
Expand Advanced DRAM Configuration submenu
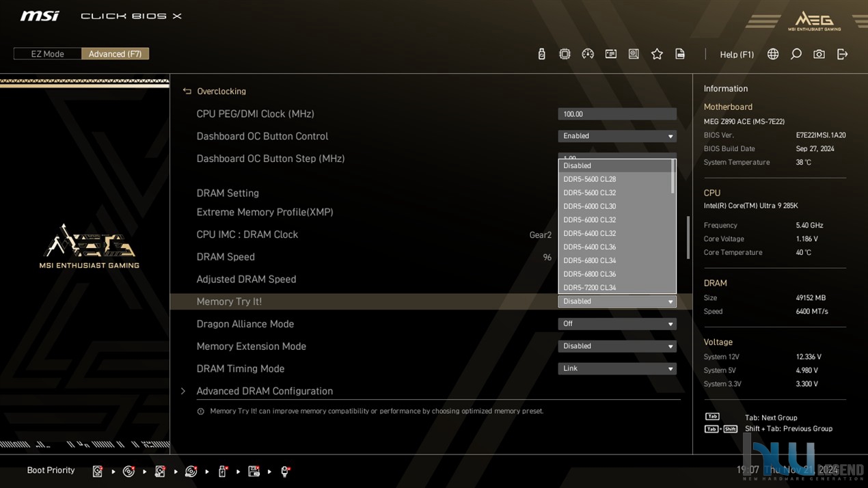265,391
